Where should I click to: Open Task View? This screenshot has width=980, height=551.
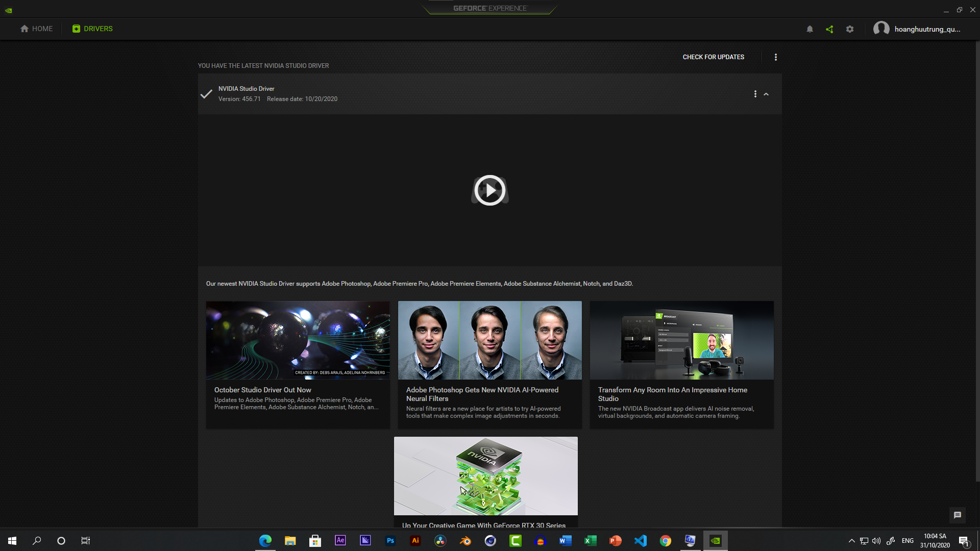[x=86, y=541]
